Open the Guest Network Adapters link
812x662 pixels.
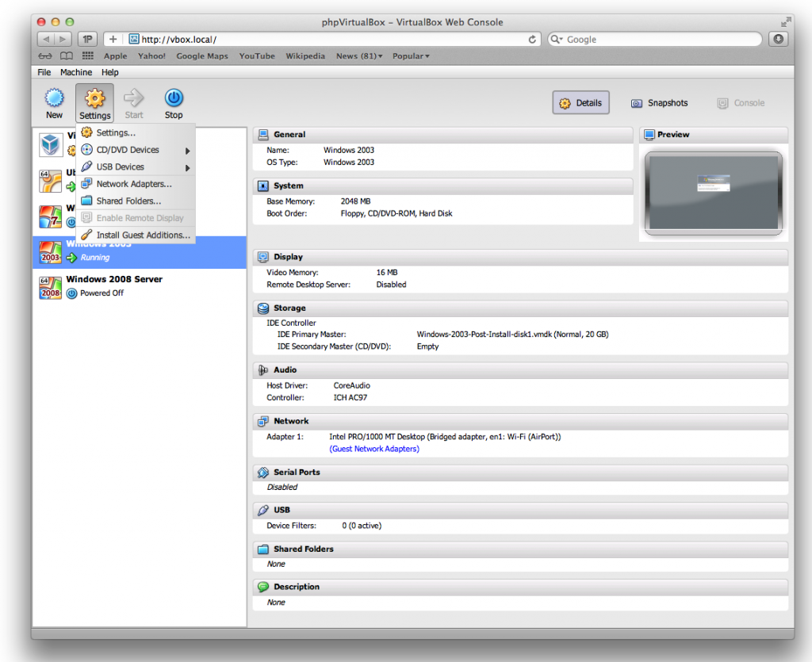tap(374, 448)
